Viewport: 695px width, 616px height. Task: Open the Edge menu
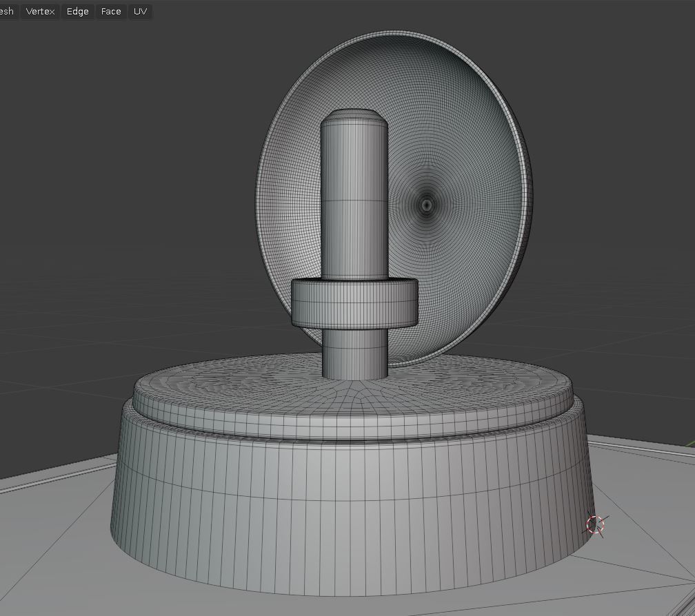[77, 12]
